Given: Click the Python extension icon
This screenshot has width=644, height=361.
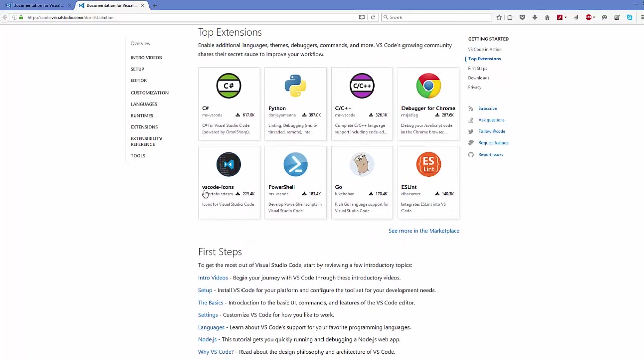Looking at the screenshot, I should [295, 85].
